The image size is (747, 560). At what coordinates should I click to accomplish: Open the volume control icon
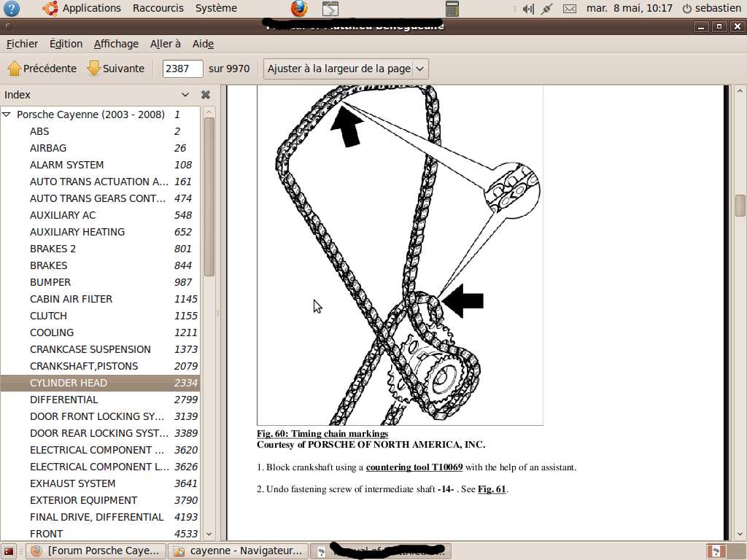(528, 9)
